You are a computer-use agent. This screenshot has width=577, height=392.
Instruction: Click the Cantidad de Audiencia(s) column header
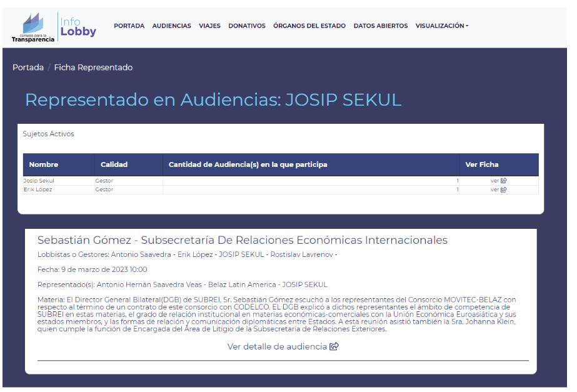(x=311, y=164)
